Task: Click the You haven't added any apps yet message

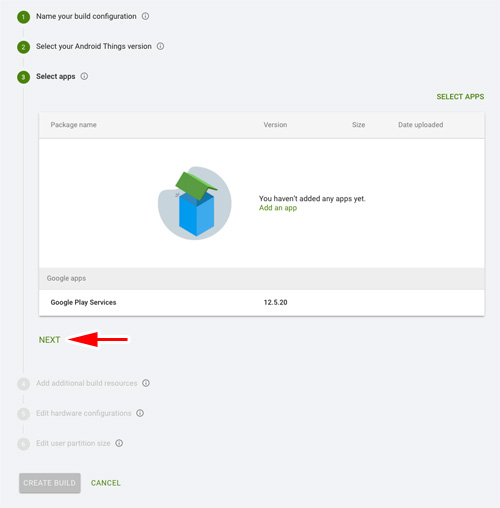Action: click(312, 198)
